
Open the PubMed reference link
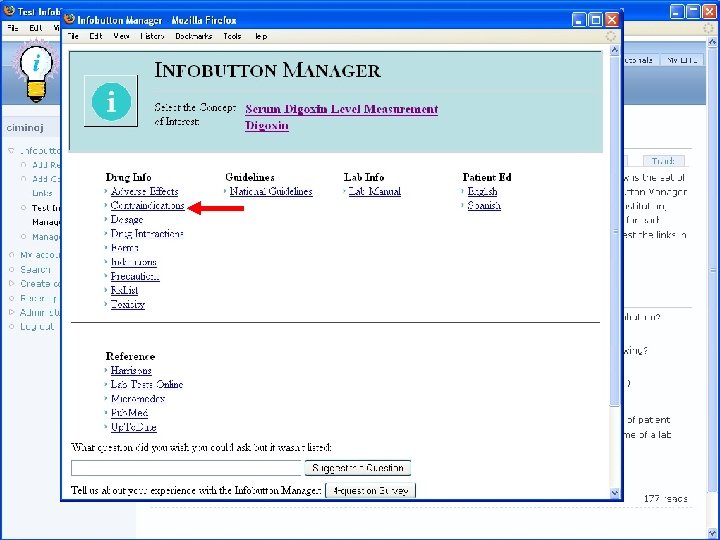coord(129,413)
